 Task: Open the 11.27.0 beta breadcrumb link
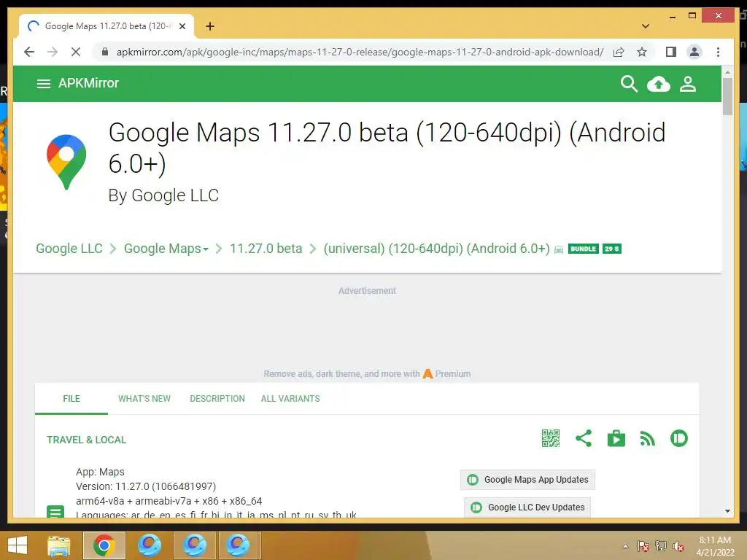tap(266, 249)
